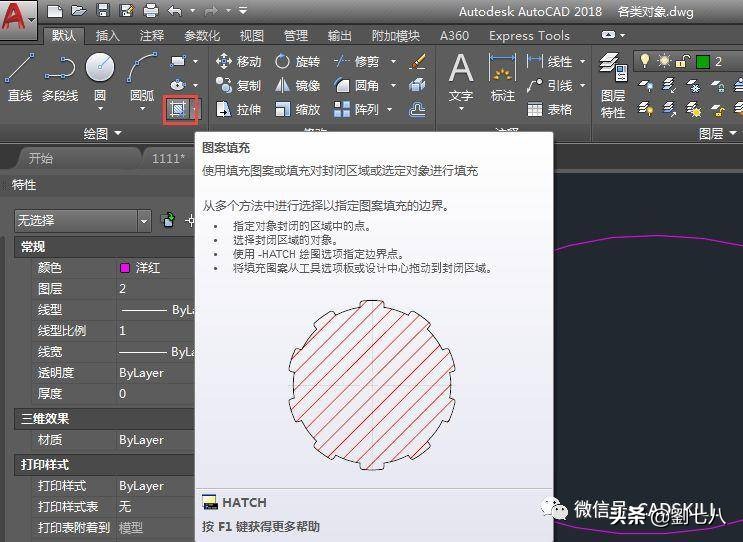
Task: Open the 圆 (Circle) options dropdown arrow
Action: pyautogui.click(x=100, y=109)
